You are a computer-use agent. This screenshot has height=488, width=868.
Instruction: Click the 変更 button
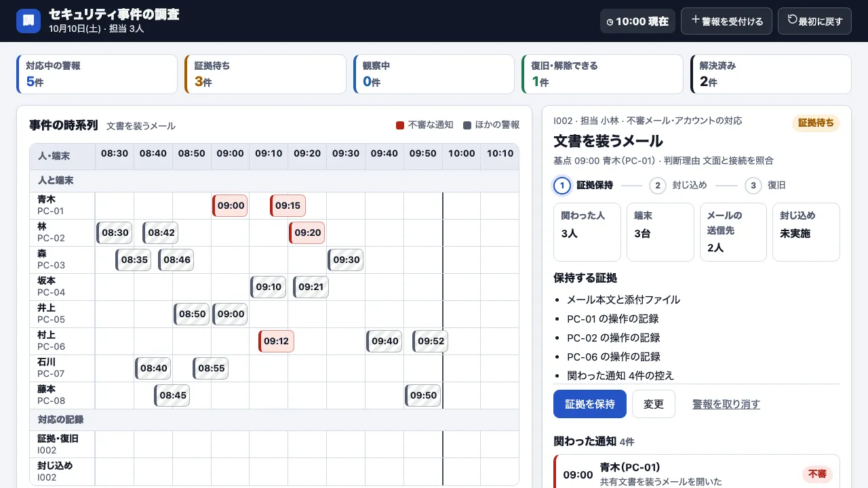pos(654,404)
